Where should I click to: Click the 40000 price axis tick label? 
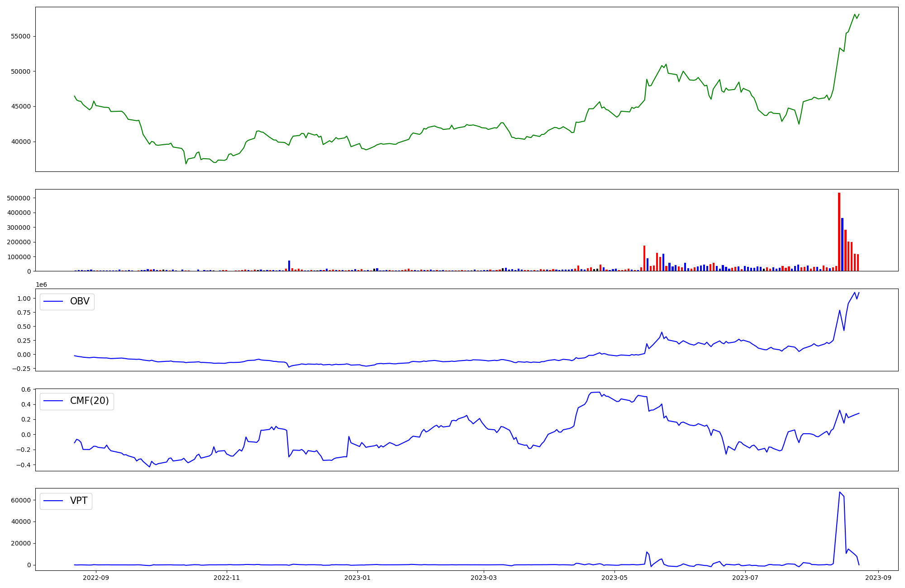pos(20,142)
